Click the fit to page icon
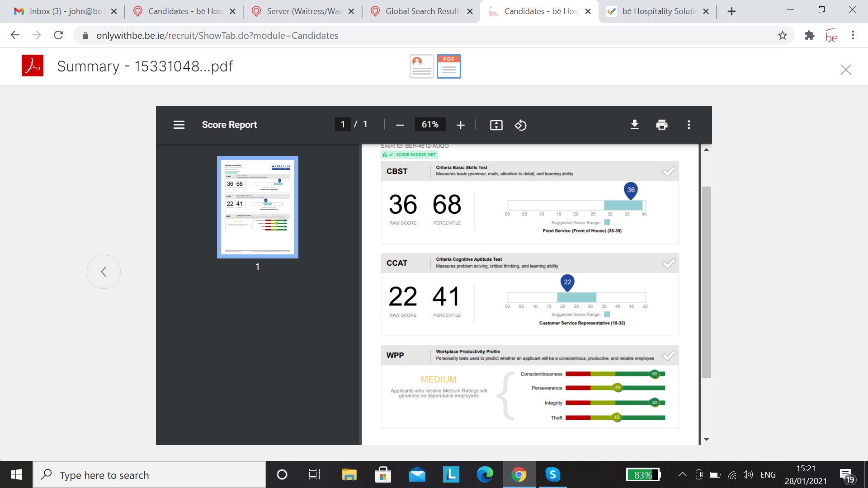Screen dimensions: 868x488 [x=496, y=125]
